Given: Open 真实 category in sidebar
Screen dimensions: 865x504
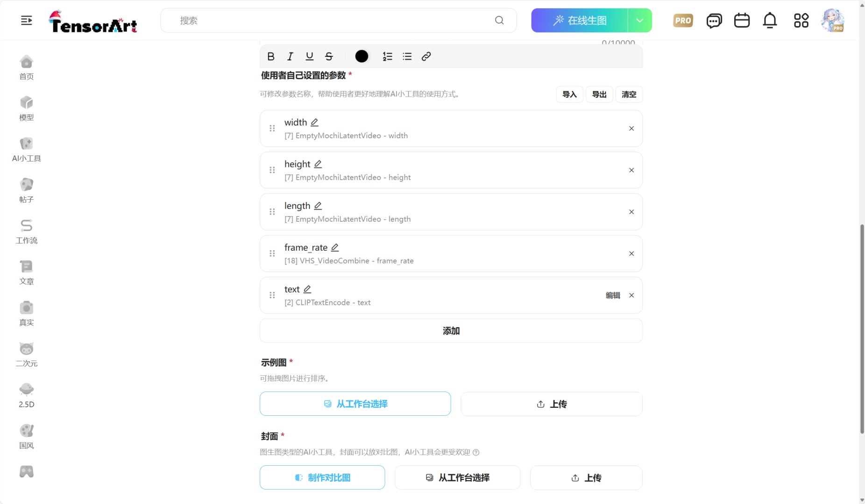Looking at the screenshot, I should [27, 314].
